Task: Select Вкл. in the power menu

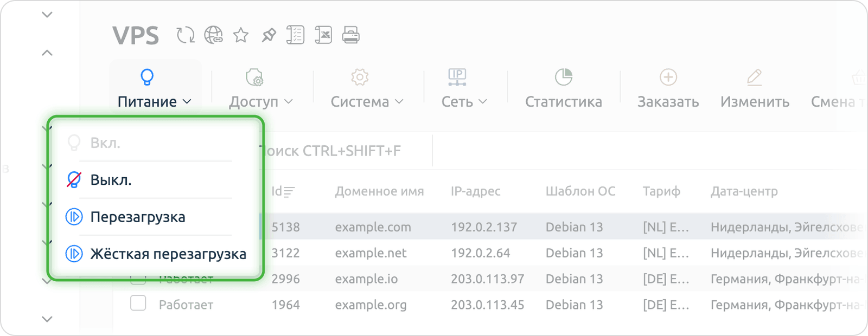Action: point(155,143)
